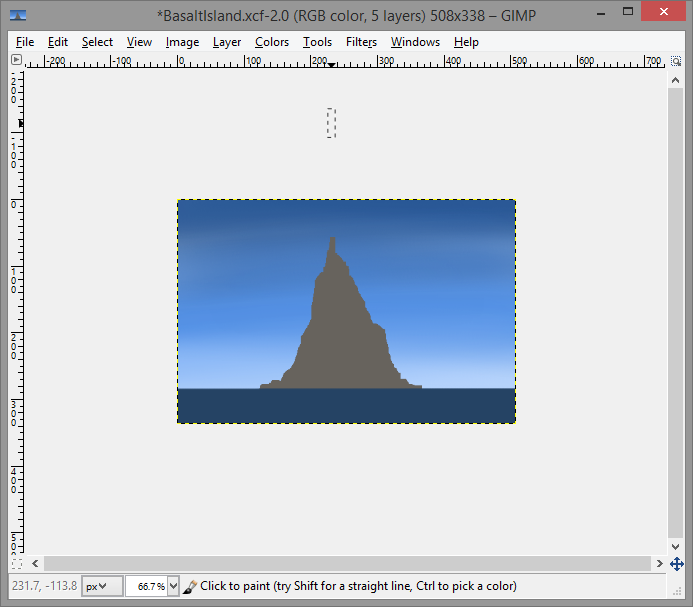Click the horizontal scrollbar track
Screen dimensions: 693x607
[350, 564]
